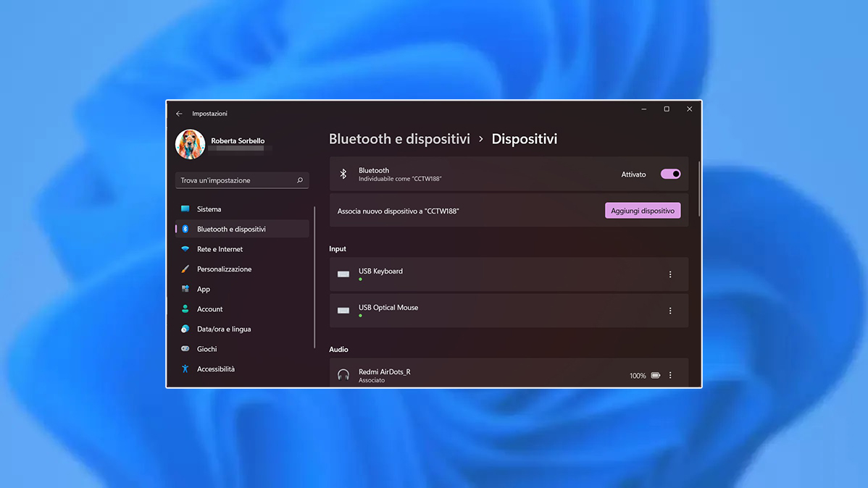Click the Giochi controller icon
This screenshot has width=868, height=488.
(185, 349)
